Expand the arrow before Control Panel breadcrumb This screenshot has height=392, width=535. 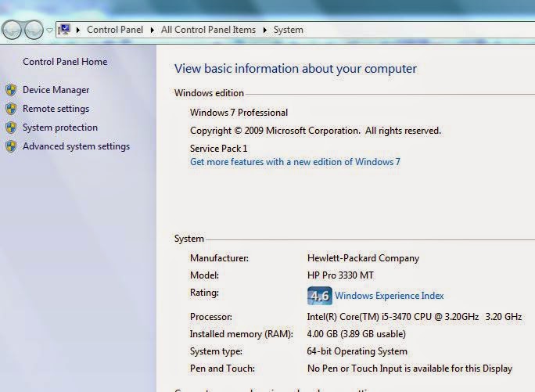pos(78,30)
